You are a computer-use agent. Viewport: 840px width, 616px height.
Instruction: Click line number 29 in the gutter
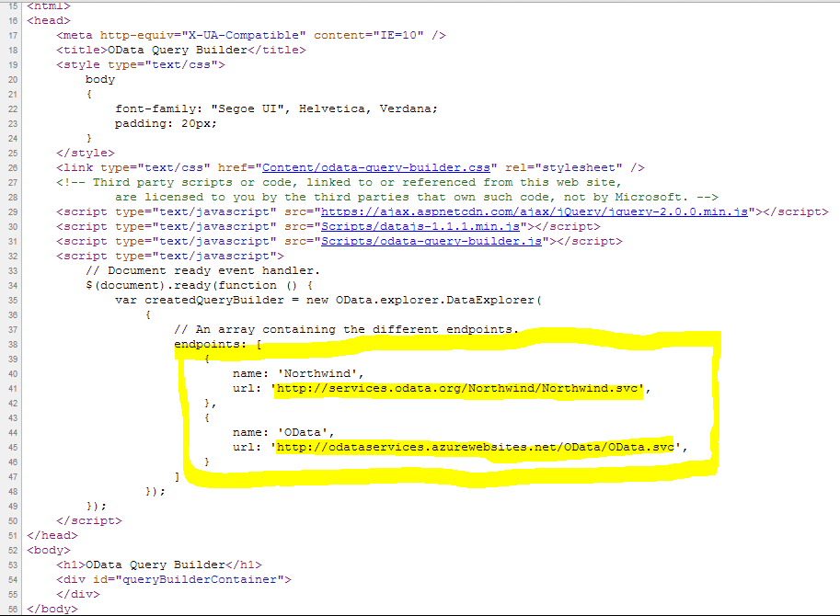(13, 212)
